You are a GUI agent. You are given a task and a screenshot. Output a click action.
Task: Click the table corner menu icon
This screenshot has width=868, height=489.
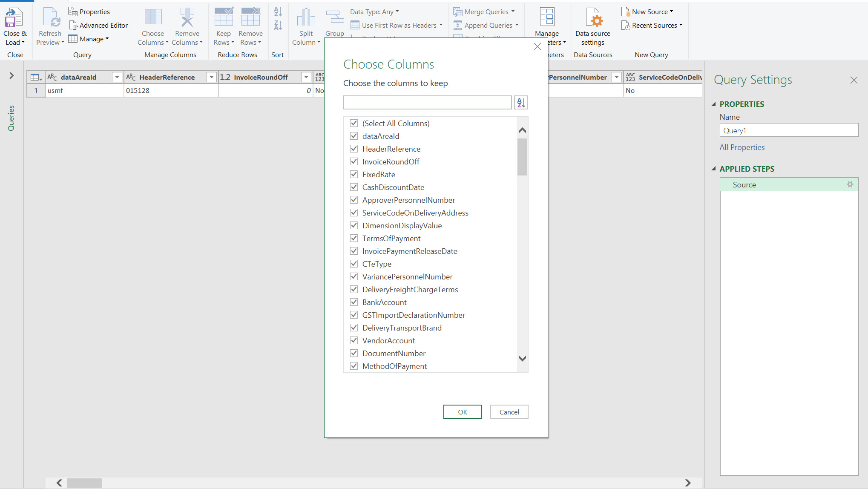pos(36,77)
